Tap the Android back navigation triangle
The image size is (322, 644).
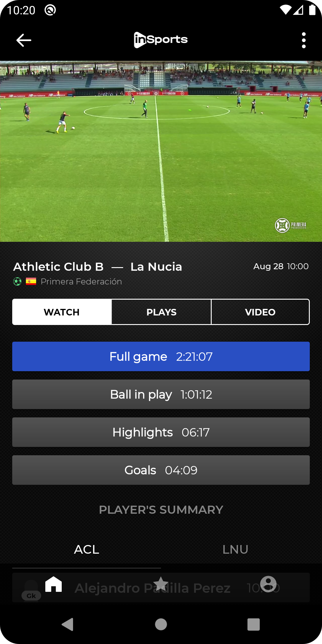tap(68, 624)
